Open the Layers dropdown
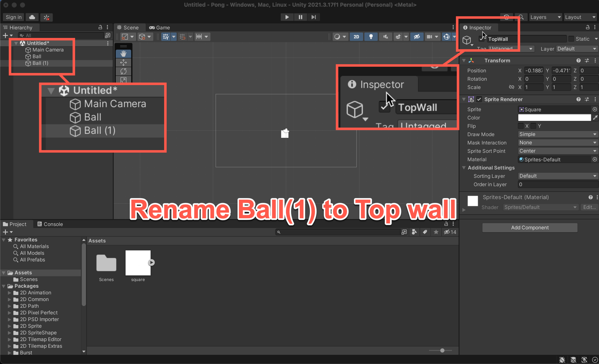This screenshot has height=364, width=599. (x=545, y=17)
